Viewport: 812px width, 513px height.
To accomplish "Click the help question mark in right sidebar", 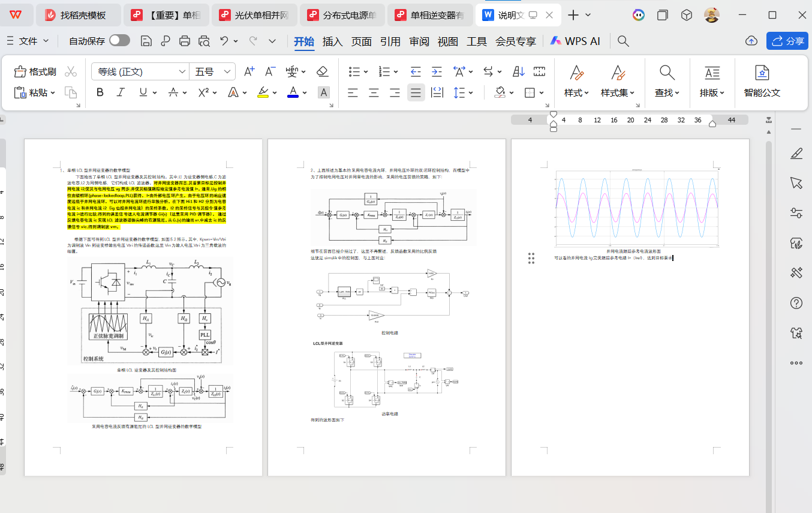I will pos(796,303).
